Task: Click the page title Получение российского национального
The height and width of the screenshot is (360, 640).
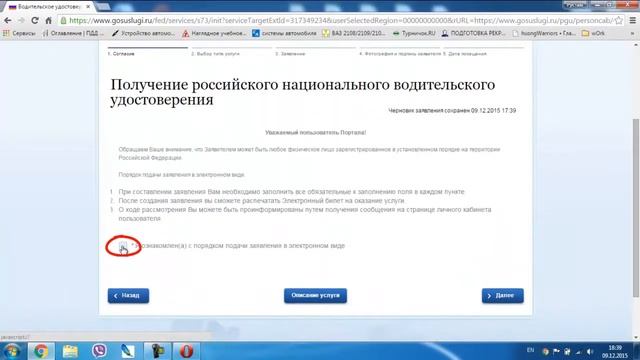Action: [x=303, y=92]
